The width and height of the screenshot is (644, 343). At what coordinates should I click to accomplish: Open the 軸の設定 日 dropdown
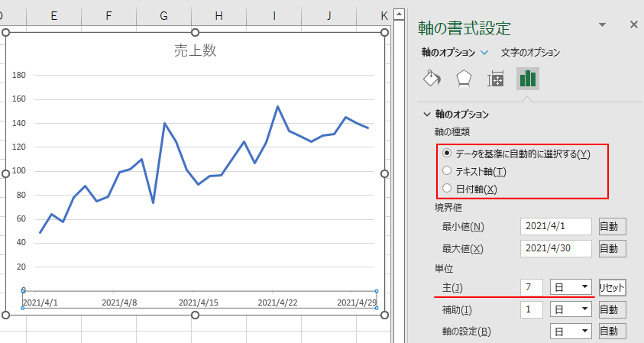[571, 331]
